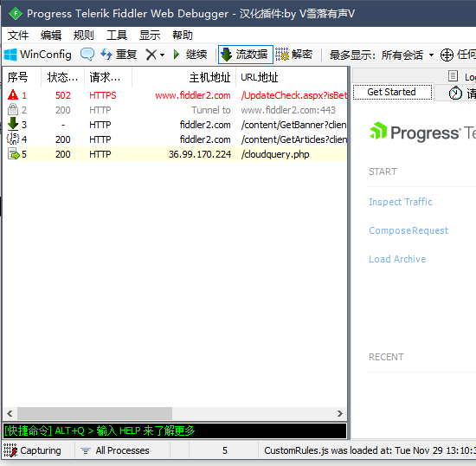Image resolution: width=476 pixels, height=466 pixels.
Task: Click the X remove sessions icon
Action: click(x=151, y=55)
